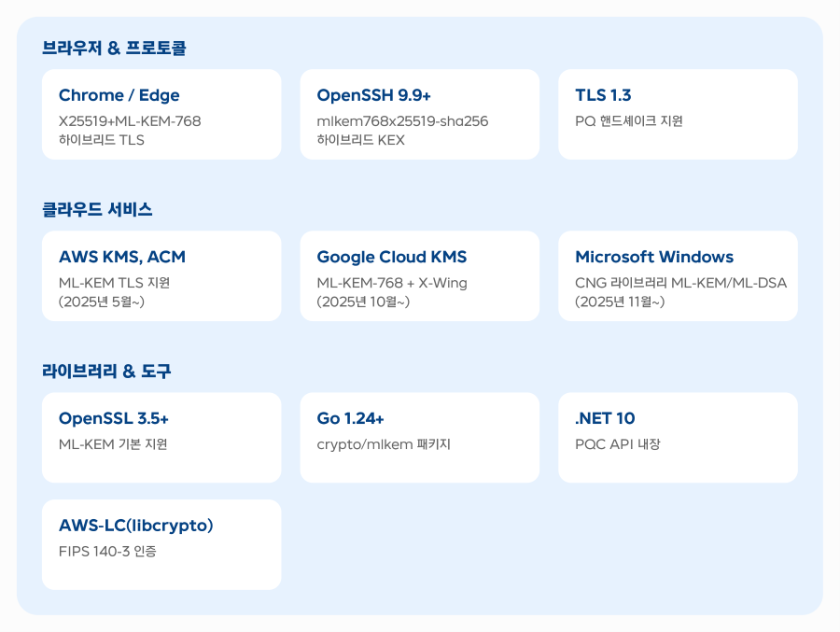Click the '하이브리드 KEX' description line
The height and width of the screenshot is (632, 840).
coord(360,140)
